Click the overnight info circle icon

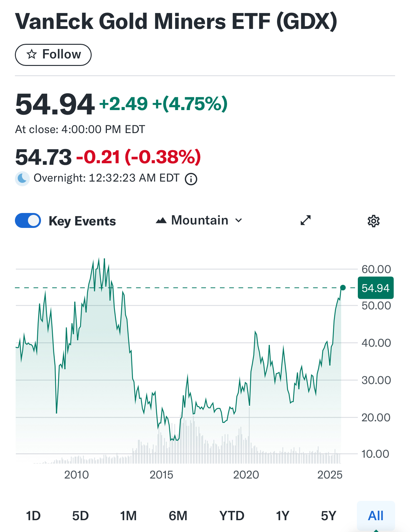tap(191, 179)
